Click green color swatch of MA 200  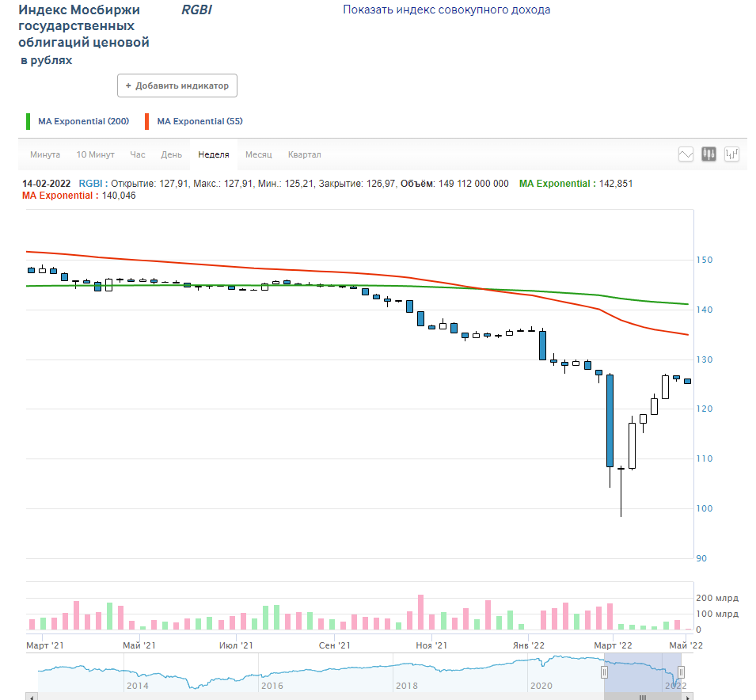tap(28, 122)
